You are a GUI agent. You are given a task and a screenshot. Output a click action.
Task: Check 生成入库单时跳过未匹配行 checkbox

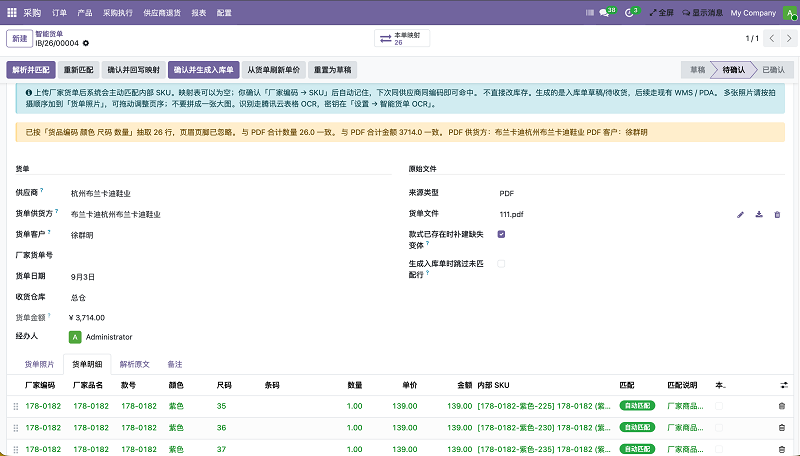click(x=502, y=264)
